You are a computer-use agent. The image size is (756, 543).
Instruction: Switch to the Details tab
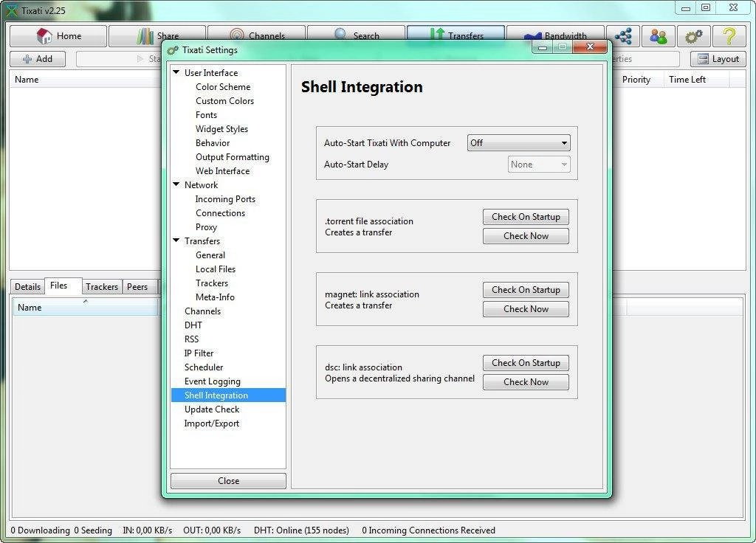click(27, 287)
